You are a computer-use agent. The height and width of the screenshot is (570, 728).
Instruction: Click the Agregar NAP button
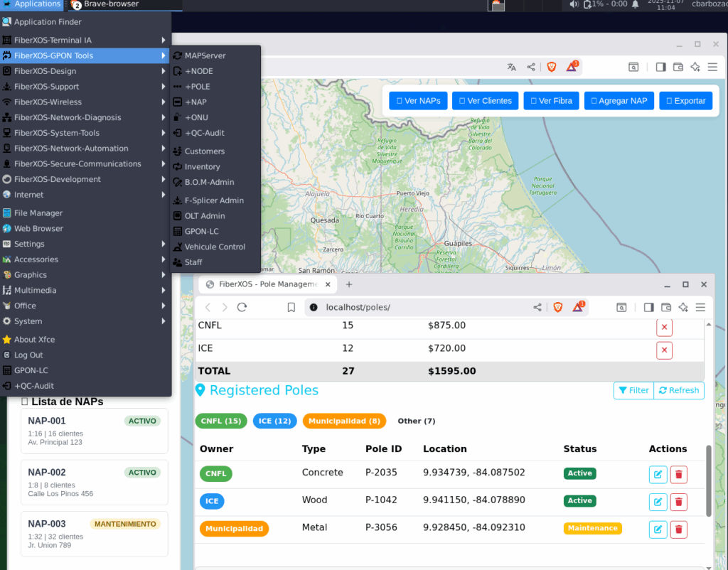point(619,101)
